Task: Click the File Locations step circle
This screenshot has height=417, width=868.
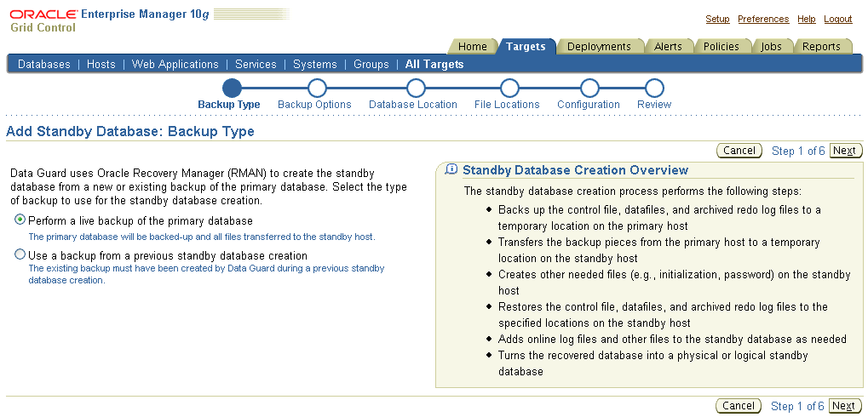Action: pos(509,89)
